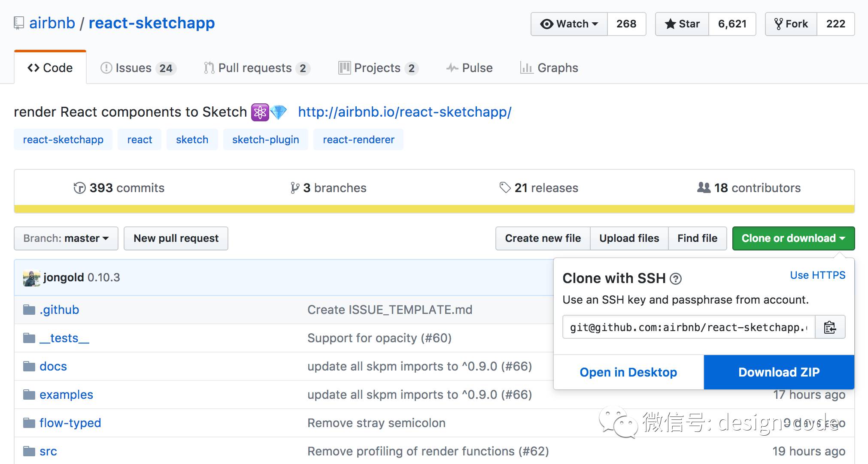
Task: Open the Watch notifications dropdown
Action: (x=569, y=24)
